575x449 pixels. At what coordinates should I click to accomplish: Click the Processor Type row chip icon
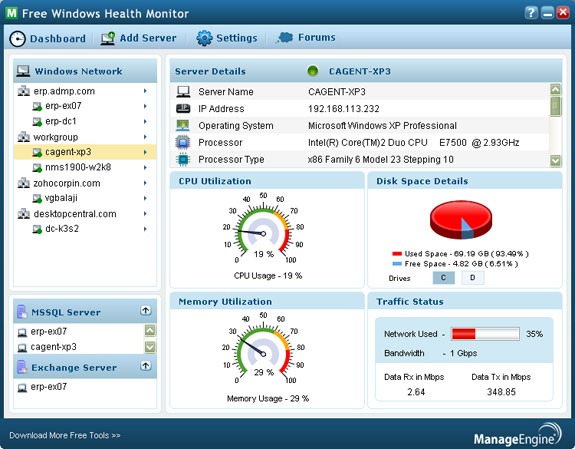coord(183,159)
